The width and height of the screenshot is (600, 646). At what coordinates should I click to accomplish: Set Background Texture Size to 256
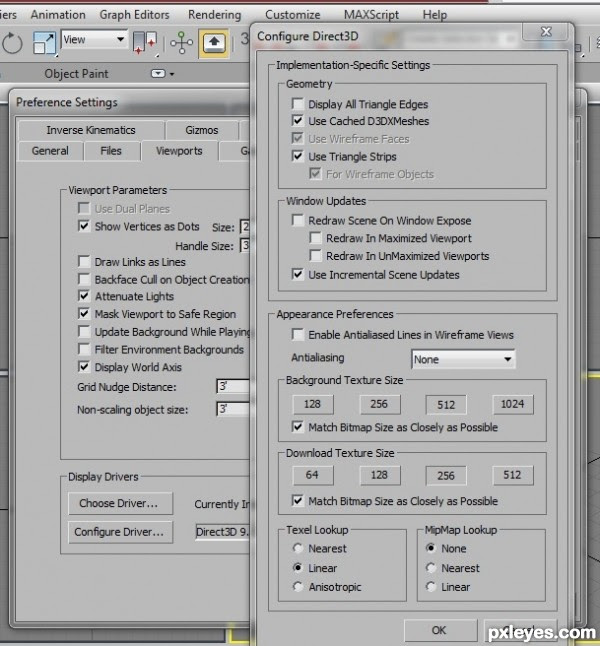[379, 404]
